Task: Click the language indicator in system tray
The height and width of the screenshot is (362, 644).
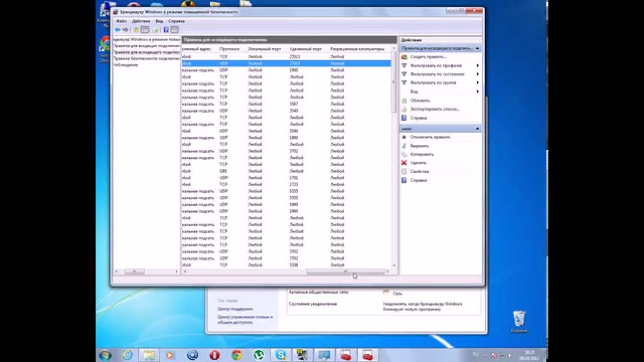Action: coord(476,354)
